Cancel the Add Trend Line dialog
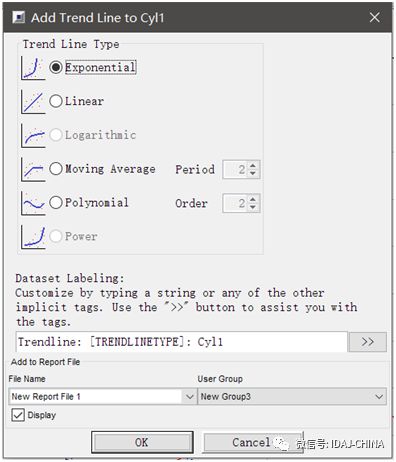 (x=253, y=442)
